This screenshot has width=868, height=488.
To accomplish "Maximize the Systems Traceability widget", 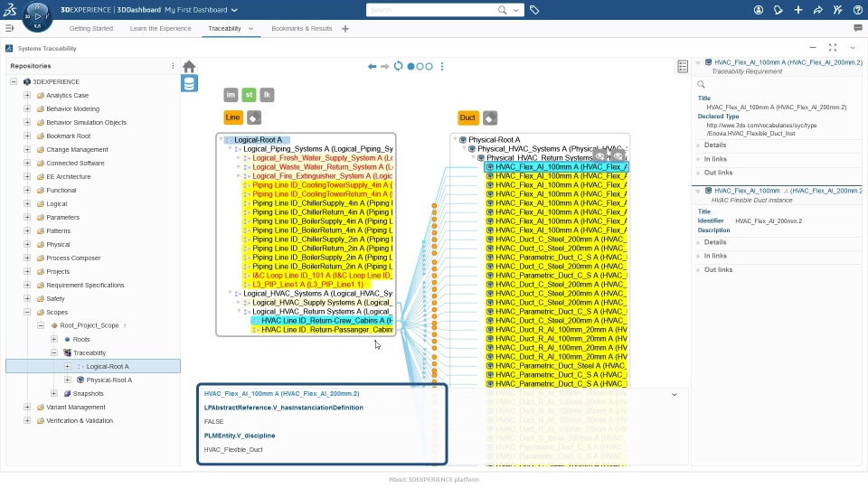I will 833,48.
